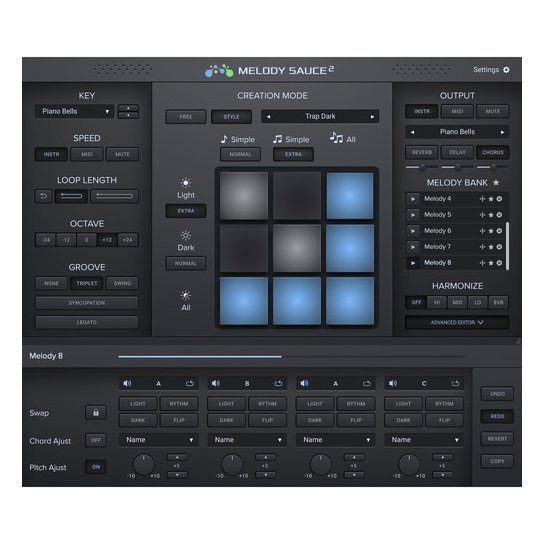Click the REDO button
544x544 pixels.
click(497, 416)
